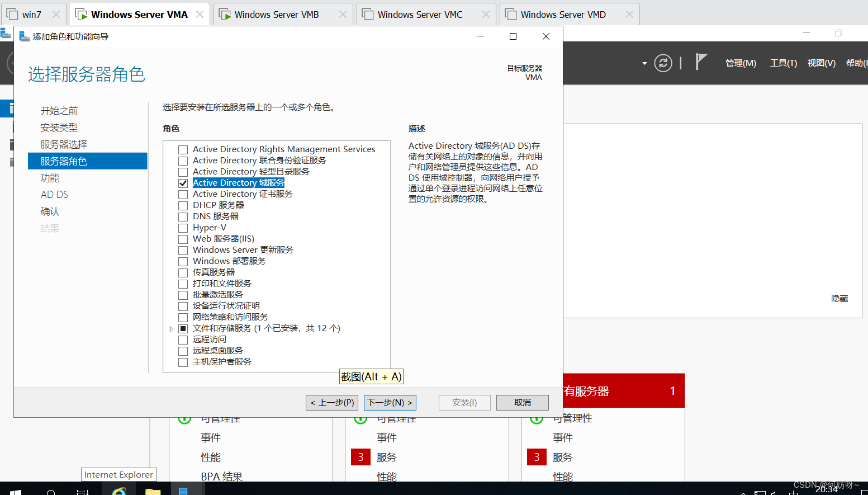Go to 服务器选择 step in the wizard sidebar

point(64,144)
